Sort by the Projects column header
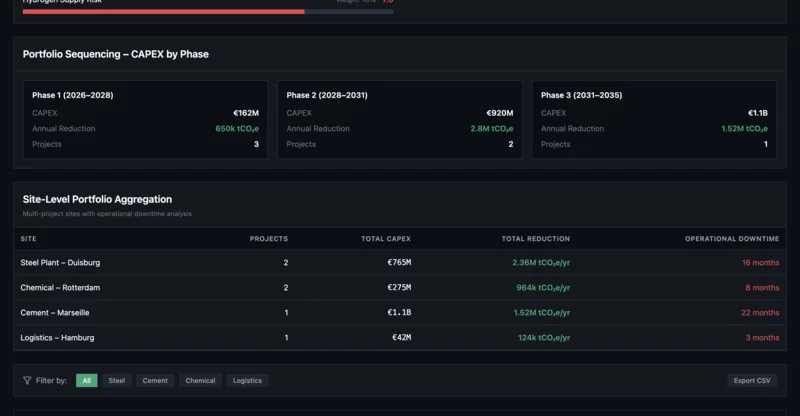Screen dimensions: 800x416 (268, 239)
